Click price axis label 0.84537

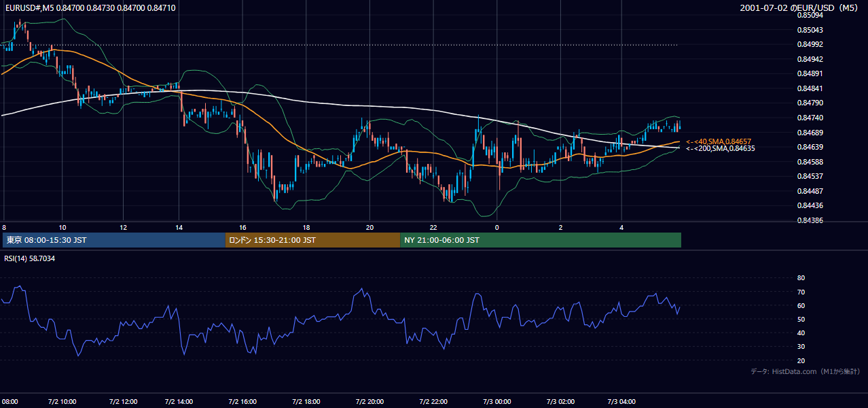pos(810,176)
